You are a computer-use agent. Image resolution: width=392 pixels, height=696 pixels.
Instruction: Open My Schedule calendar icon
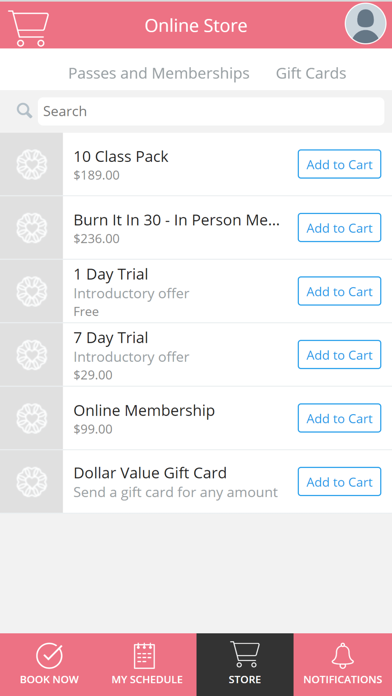pos(145,656)
